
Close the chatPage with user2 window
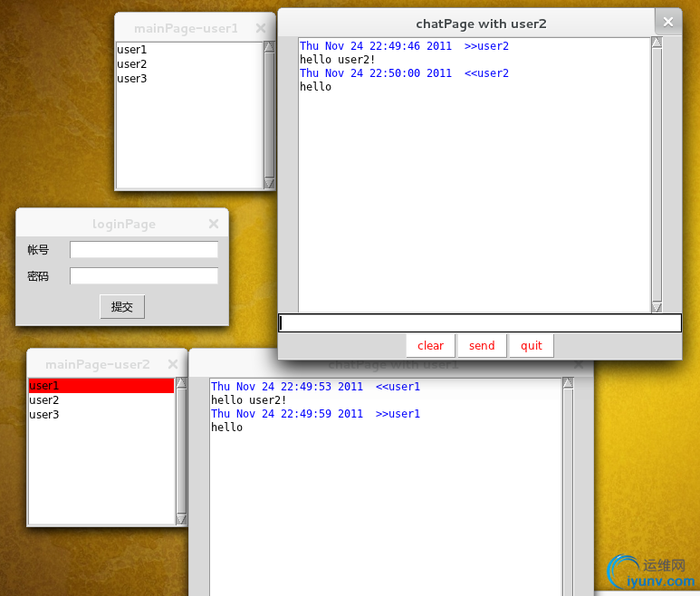668,22
